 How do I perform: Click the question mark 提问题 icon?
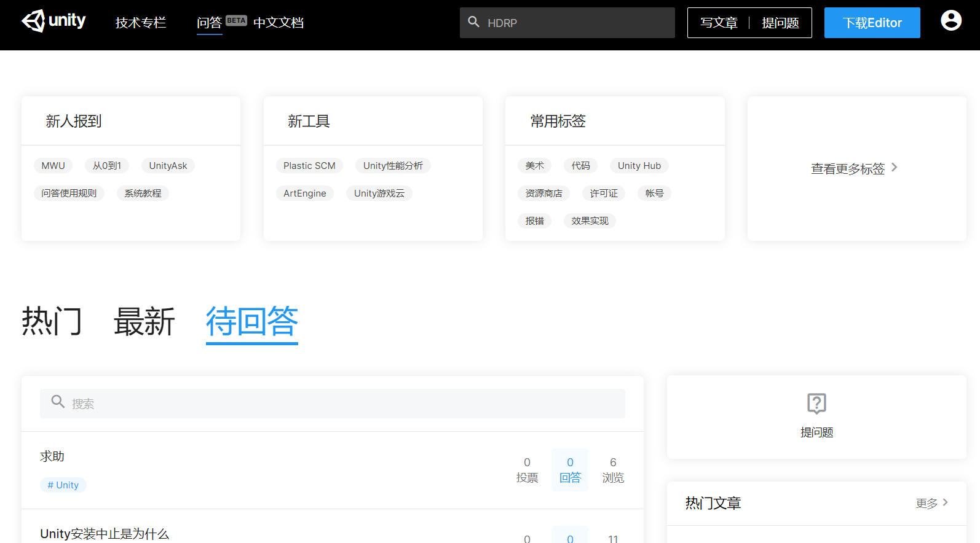(x=816, y=404)
